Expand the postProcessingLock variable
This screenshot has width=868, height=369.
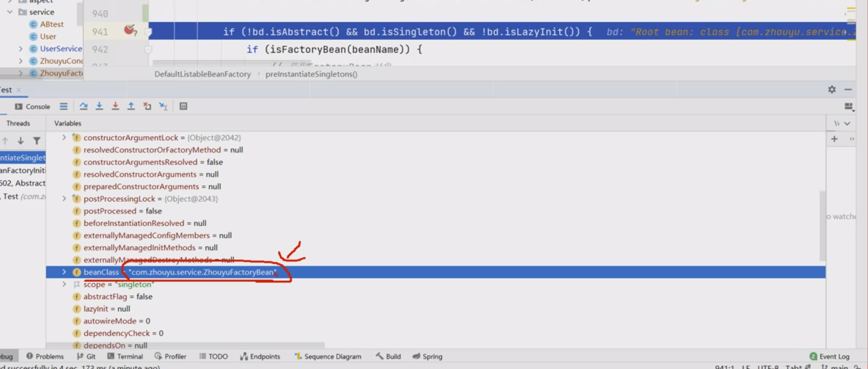pyautogui.click(x=64, y=199)
